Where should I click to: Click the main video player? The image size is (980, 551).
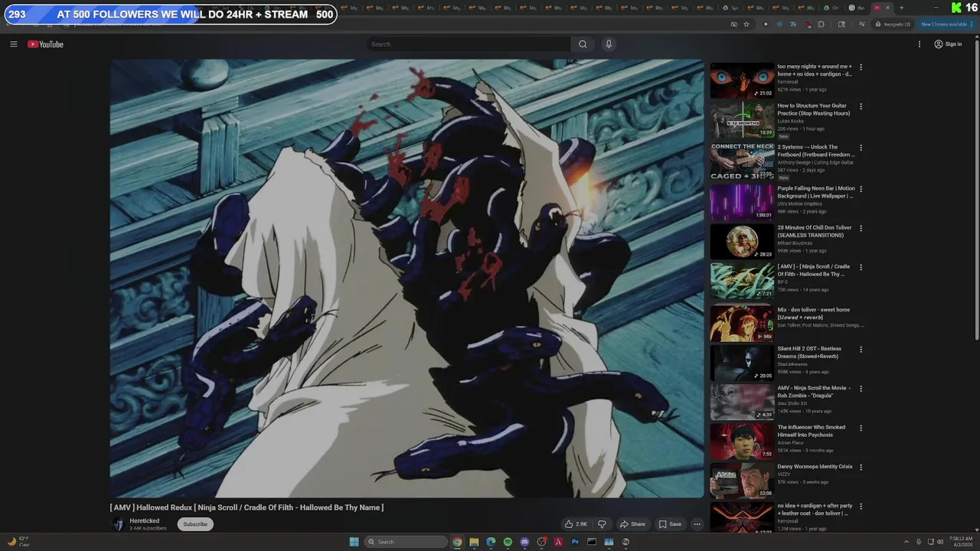tap(407, 279)
